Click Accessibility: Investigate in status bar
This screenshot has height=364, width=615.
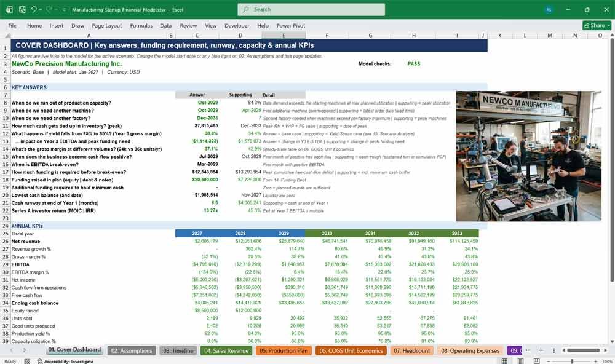[65, 362]
